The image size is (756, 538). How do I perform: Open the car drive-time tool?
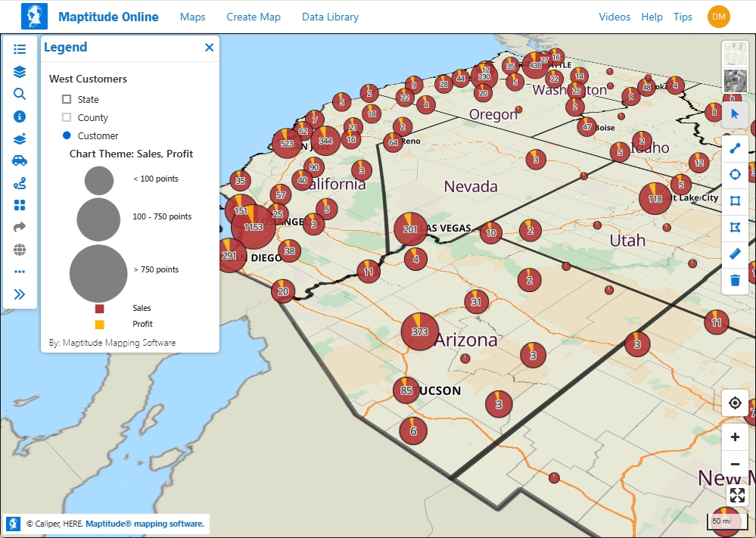tap(19, 160)
